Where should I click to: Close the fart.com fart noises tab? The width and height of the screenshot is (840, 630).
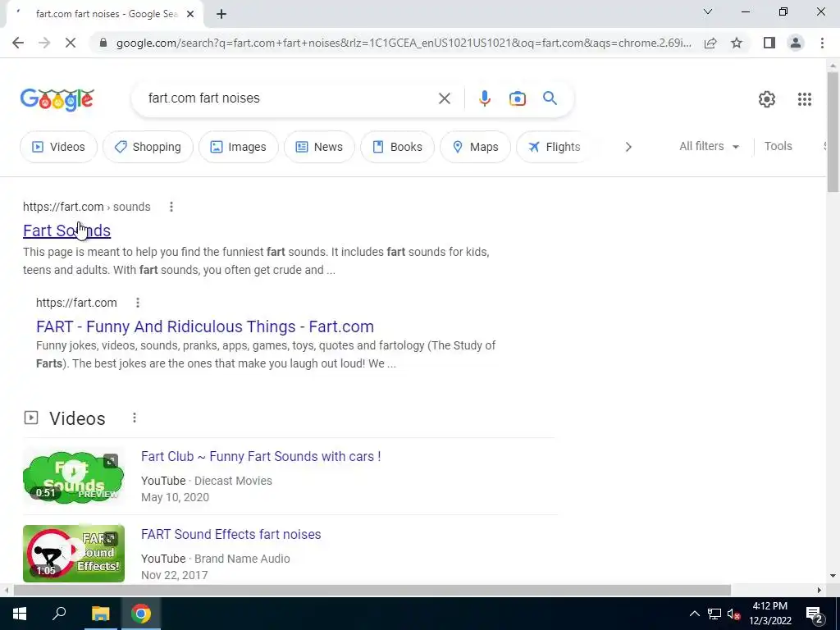pyautogui.click(x=190, y=15)
